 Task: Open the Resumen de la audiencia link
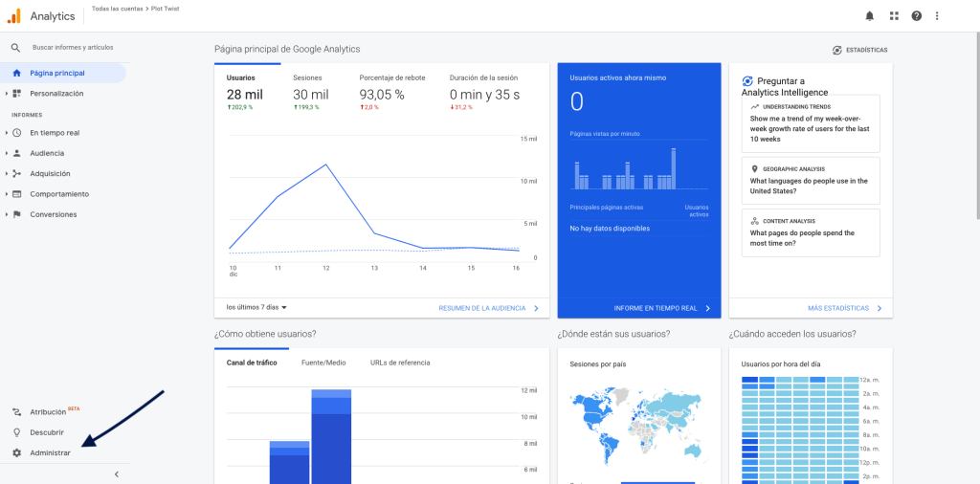488,308
